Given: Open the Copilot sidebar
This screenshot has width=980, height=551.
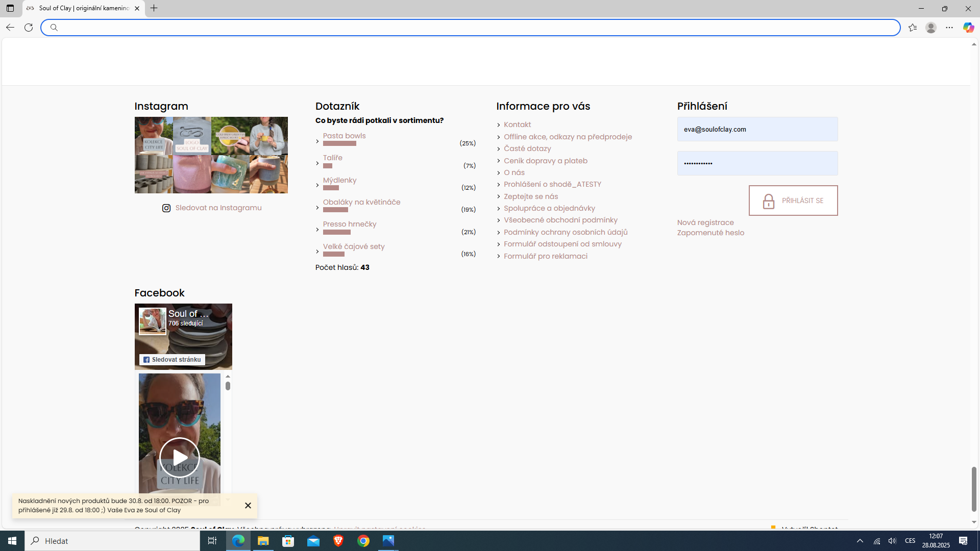Looking at the screenshot, I should [x=968, y=28].
